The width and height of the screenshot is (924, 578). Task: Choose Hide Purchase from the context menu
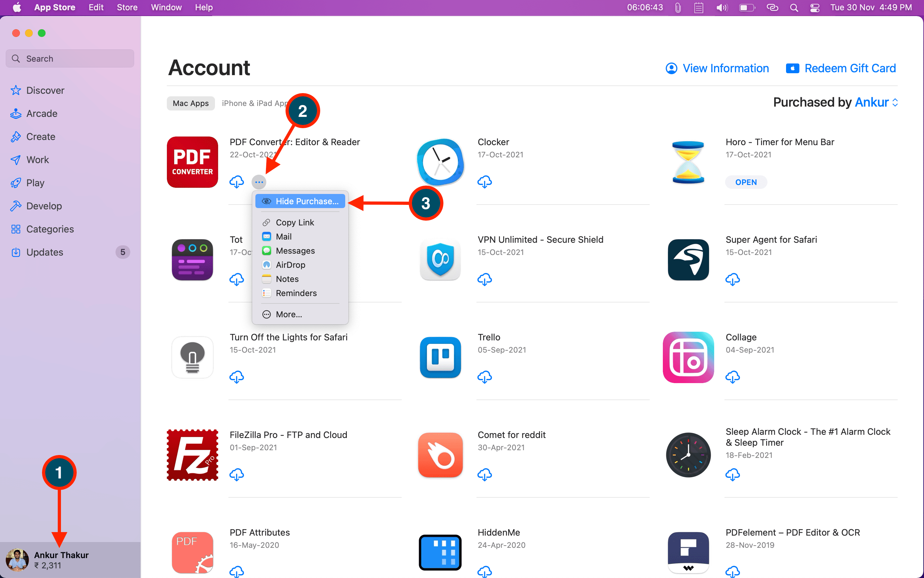(x=300, y=201)
